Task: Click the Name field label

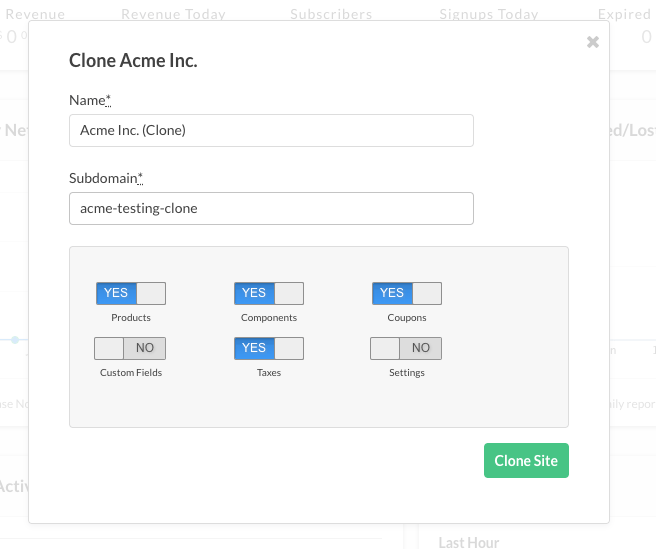Action: pyautogui.click(x=89, y=100)
